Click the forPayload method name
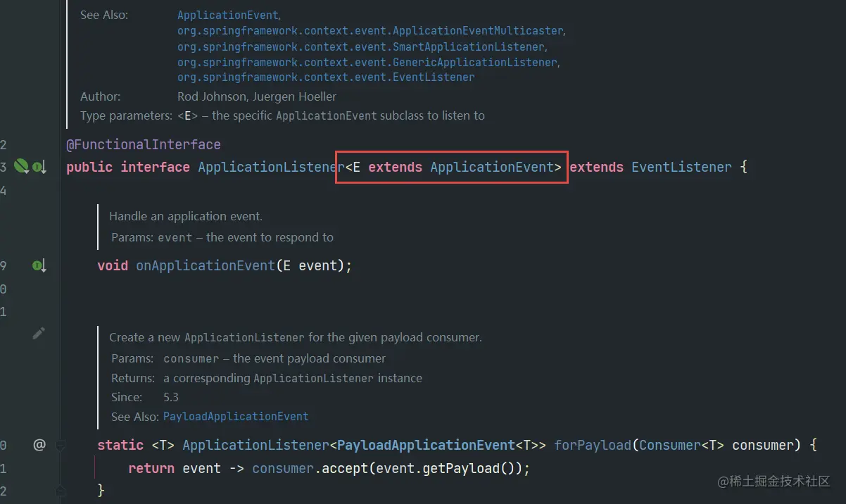846x504 pixels. tap(593, 446)
